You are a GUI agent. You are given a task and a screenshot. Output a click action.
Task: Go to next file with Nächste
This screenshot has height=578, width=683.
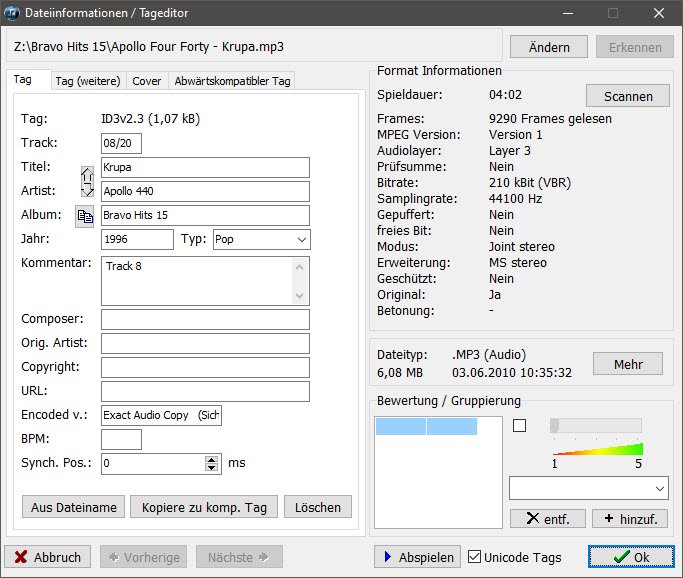(x=238, y=557)
